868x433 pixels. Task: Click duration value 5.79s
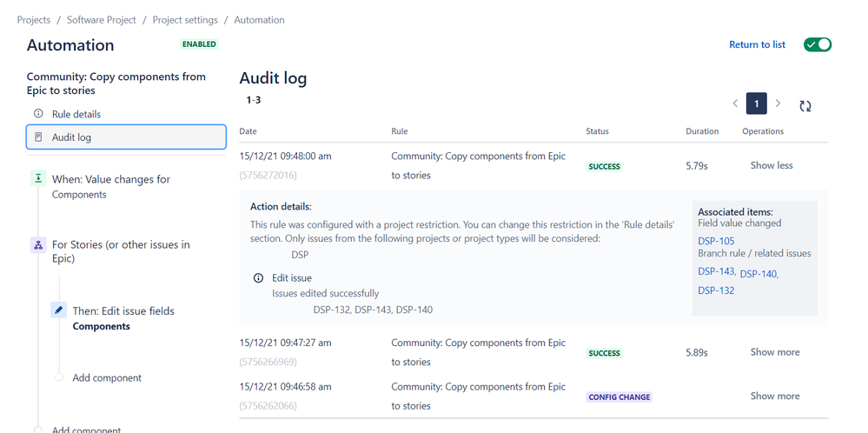point(696,165)
